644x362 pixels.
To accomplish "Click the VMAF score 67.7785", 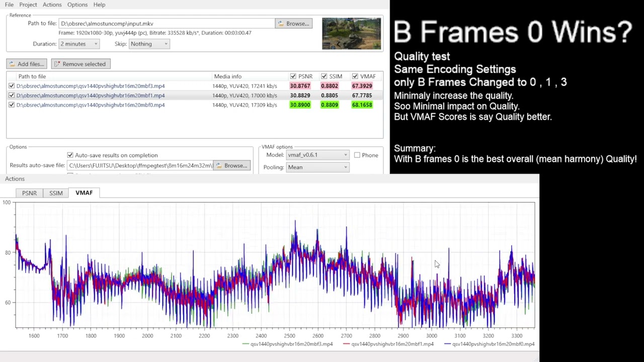I will click(362, 96).
